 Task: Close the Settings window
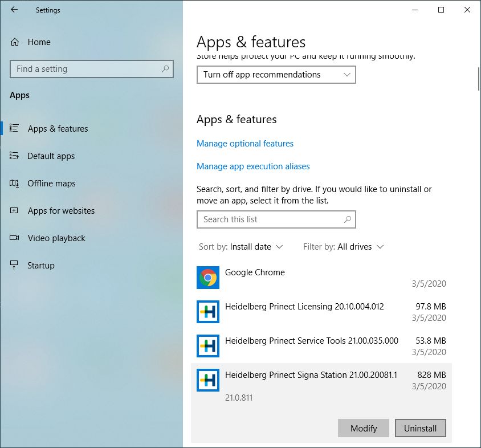point(467,10)
